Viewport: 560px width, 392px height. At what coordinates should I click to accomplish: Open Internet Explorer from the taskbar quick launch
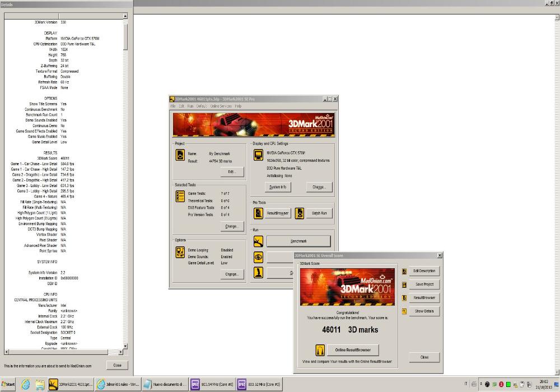coord(26,385)
